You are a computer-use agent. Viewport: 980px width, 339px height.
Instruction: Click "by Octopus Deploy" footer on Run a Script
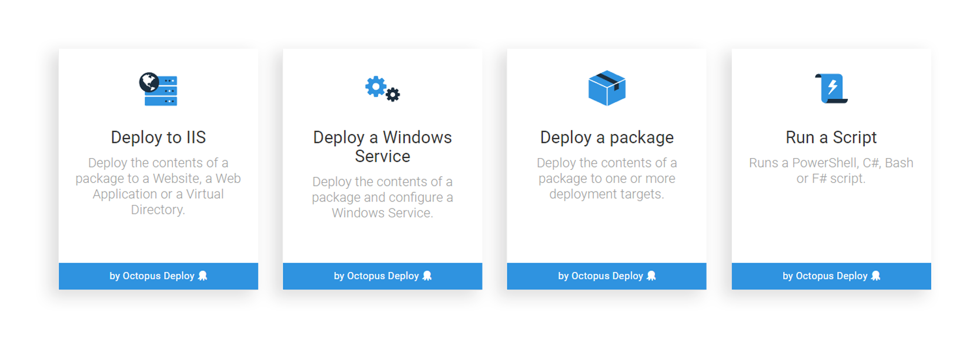coord(831,276)
